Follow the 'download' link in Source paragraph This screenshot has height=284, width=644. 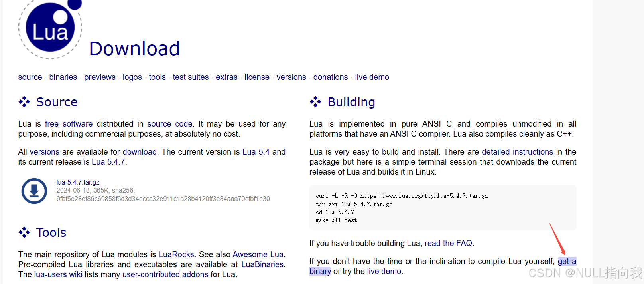coord(140,152)
